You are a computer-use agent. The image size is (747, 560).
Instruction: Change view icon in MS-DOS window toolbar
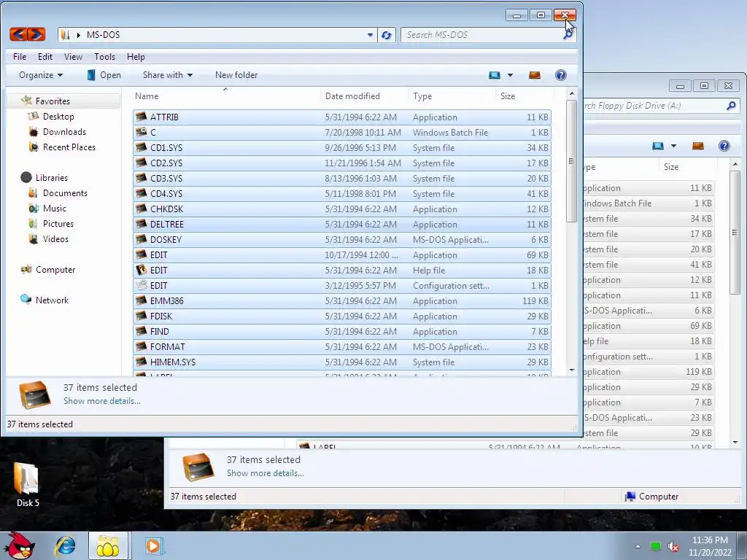pos(495,75)
